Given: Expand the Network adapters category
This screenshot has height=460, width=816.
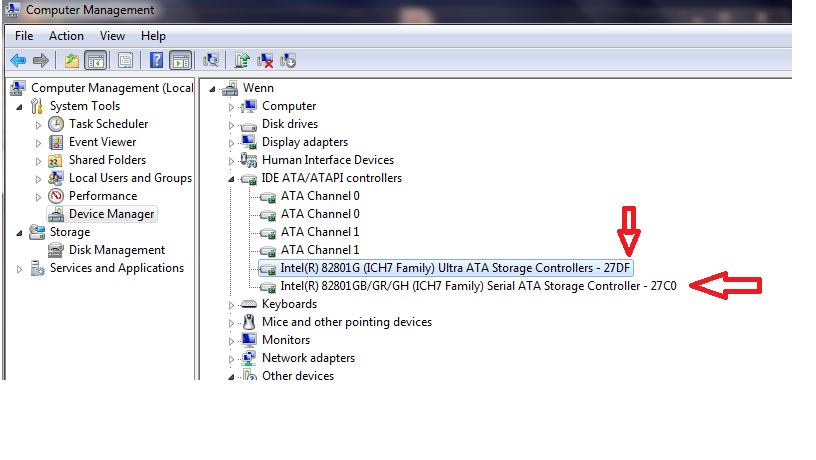Looking at the screenshot, I should click(x=231, y=359).
